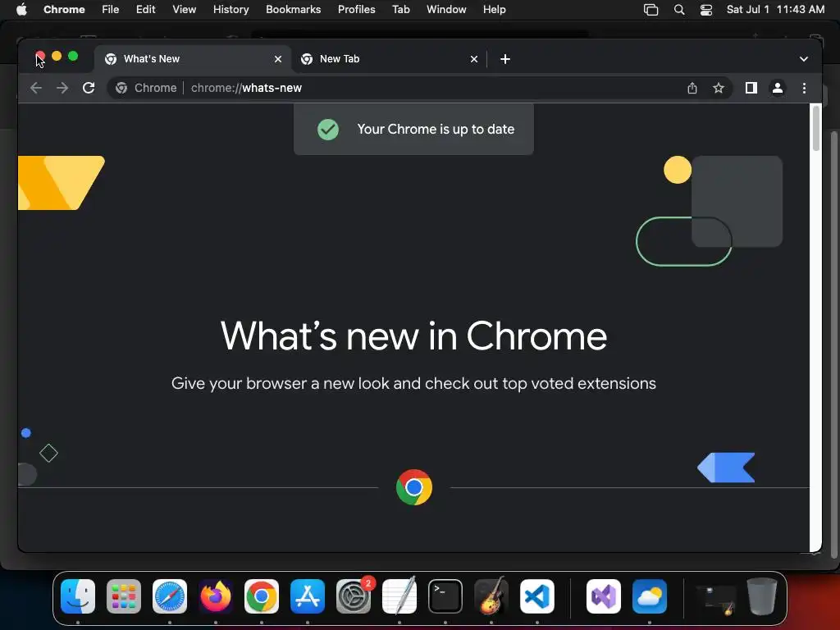Open the Help menu

pos(494,10)
